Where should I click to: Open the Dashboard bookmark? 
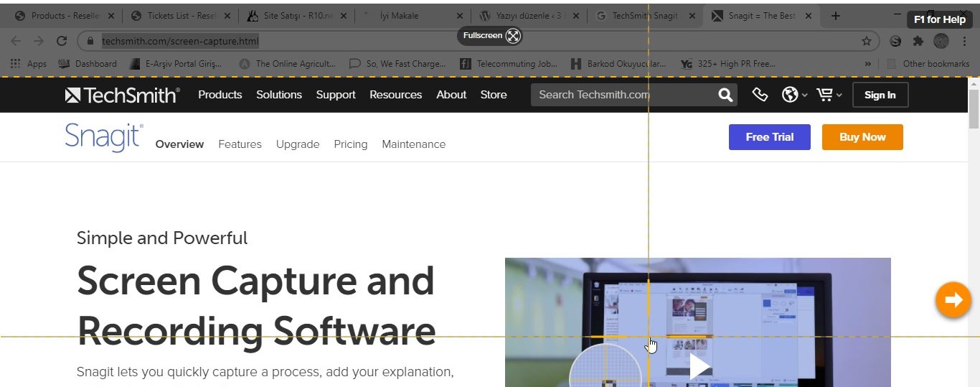87,64
